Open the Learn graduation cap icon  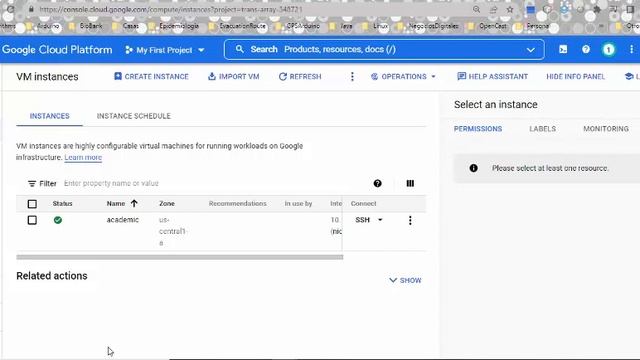point(629,77)
